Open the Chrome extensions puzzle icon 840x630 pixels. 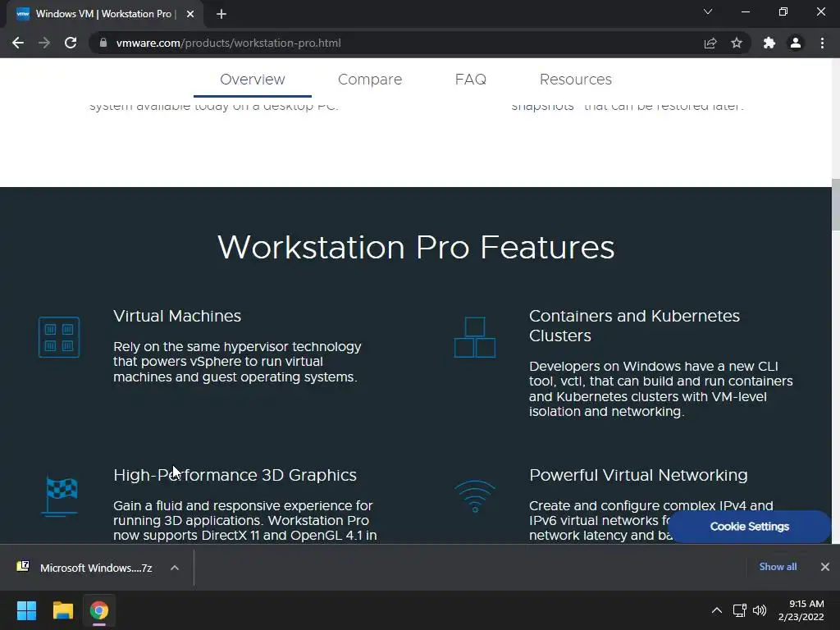coord(769,43)
